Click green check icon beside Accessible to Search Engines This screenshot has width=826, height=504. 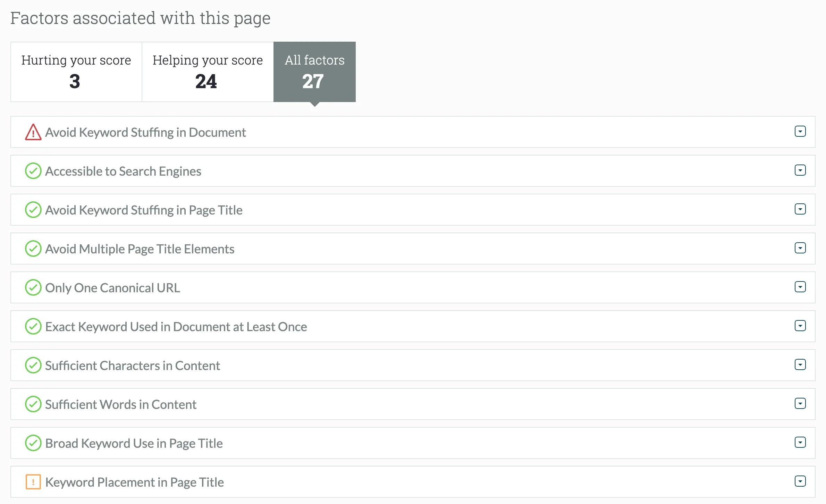(x=33, y=171)
